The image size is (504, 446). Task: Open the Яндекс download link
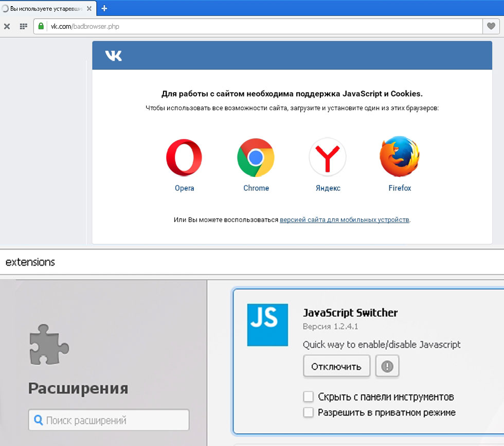tap(328, 188)
